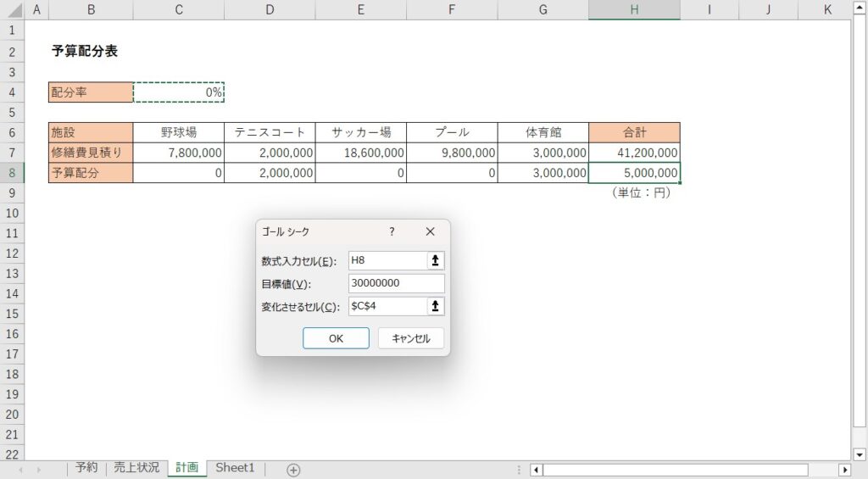Switch to the 売上状況 sheet tab

click(136, 468)
